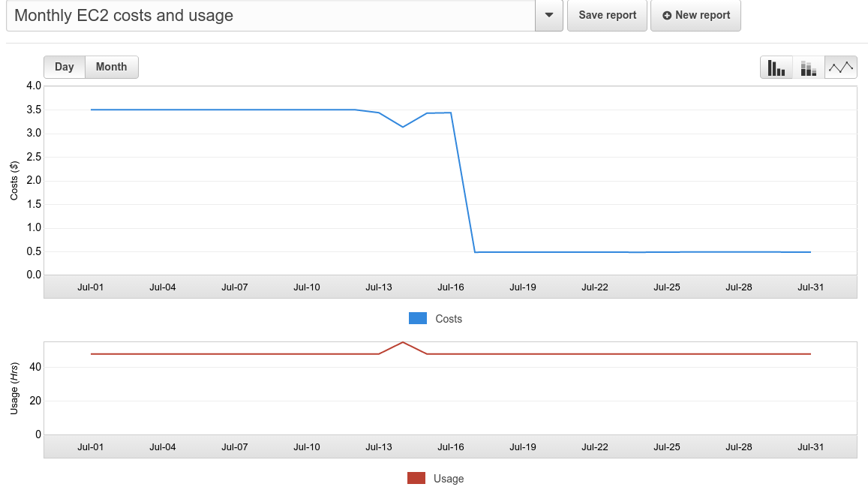Open the report picker next to Save report
Image resolution: width=868 pixels, height=496 pixels.
(548, 15)
